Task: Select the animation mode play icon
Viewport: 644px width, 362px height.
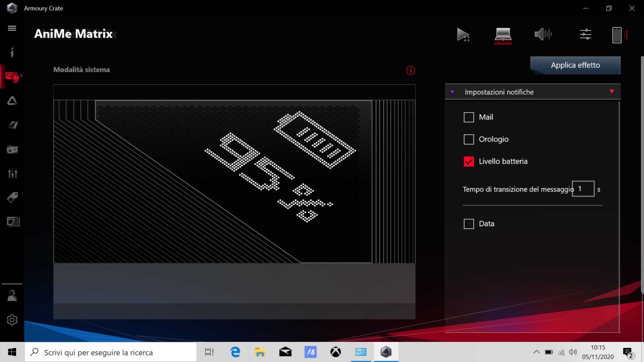Action: coord(463,35)
